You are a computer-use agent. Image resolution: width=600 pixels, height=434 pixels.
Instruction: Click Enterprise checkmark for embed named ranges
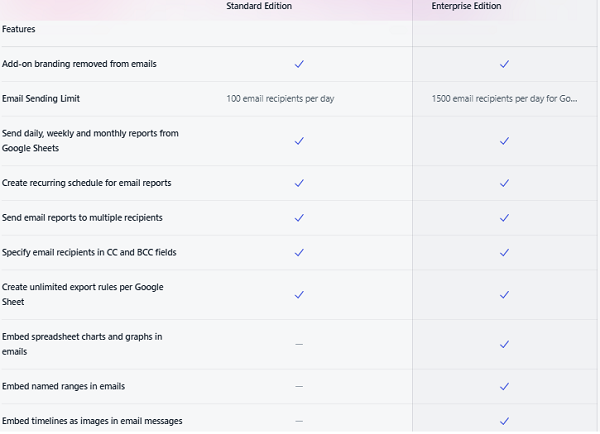click(504, 386)
